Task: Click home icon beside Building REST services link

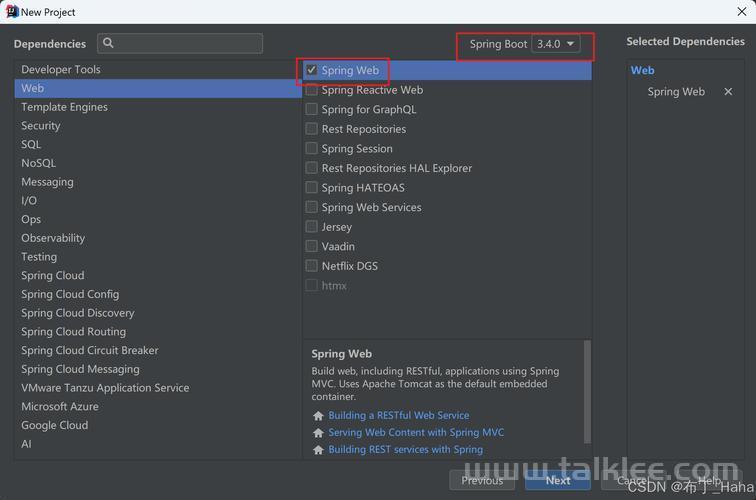Action: [x=318, y=450]
